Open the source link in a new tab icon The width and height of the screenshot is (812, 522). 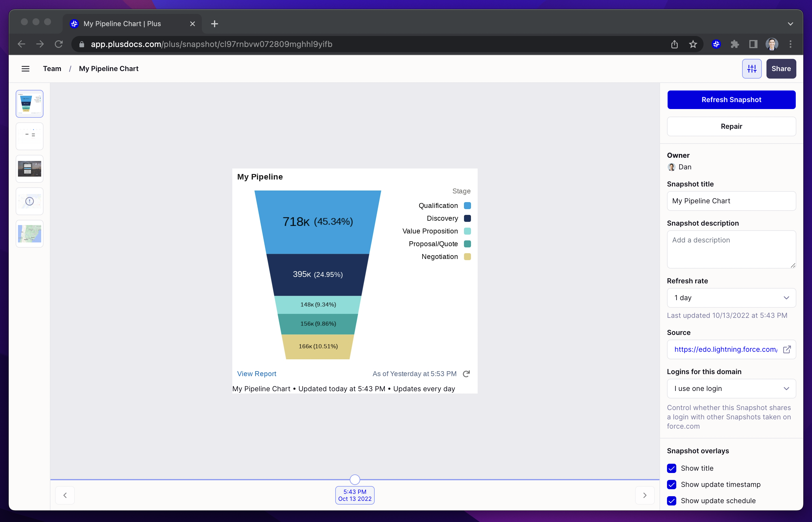pos(787,349)
